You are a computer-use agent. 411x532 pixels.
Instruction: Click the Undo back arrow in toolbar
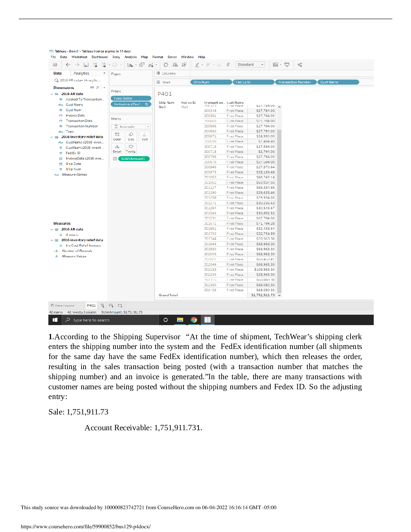point(68,65)
